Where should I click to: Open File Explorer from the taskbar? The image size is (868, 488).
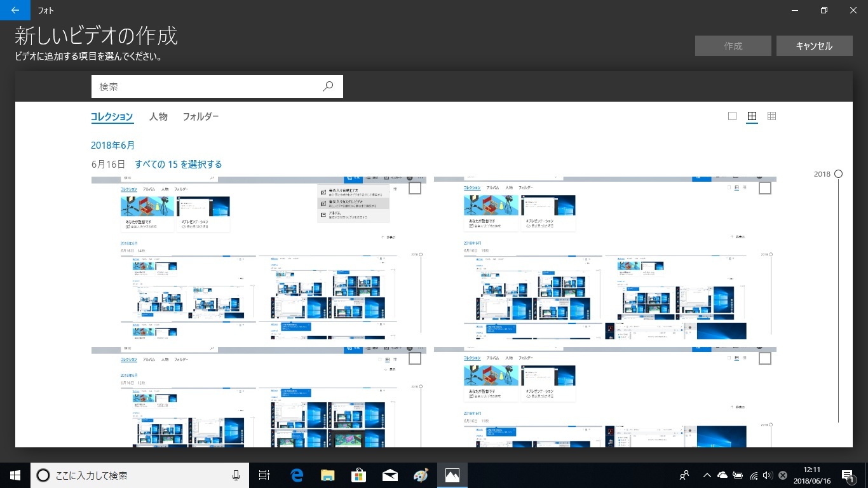pyautogui.click(x=327, y=475)
